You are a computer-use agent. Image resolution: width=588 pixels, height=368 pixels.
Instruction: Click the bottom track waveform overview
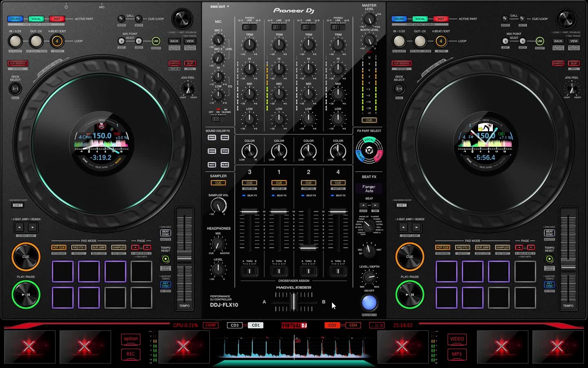point(294,347)
